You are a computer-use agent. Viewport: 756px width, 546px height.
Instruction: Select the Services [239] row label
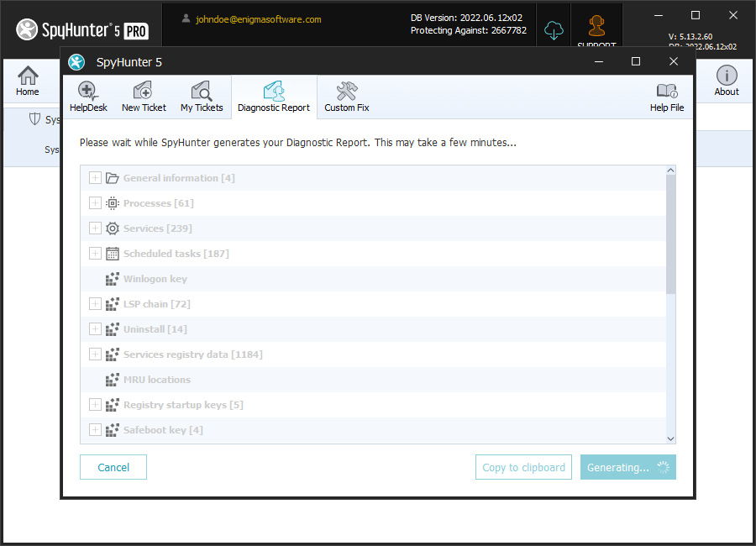158,228
